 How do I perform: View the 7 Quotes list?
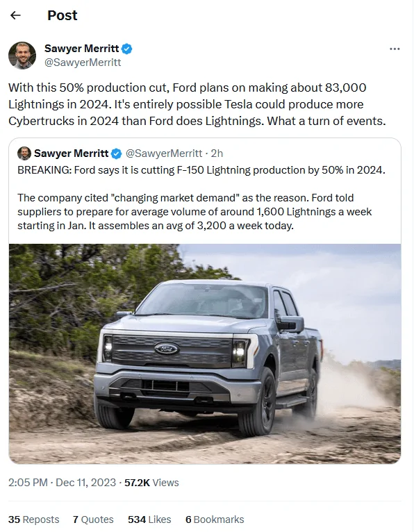click(93, 519)
